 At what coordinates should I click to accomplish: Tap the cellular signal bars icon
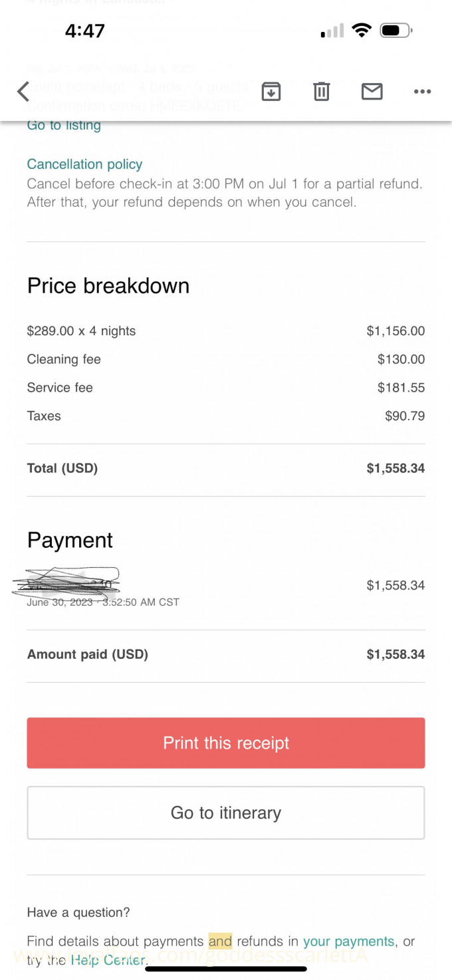click(332, 31)
